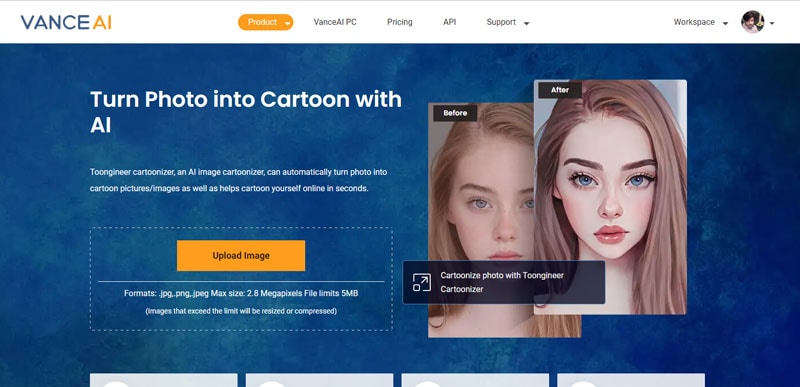Click the VanceAI logo

pos(66,22)
